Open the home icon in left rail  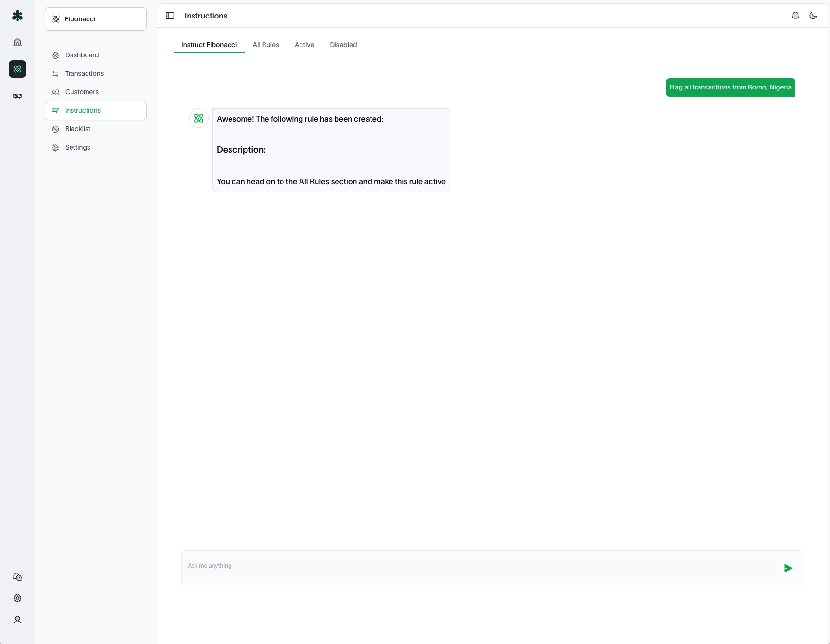click(18, 42)
